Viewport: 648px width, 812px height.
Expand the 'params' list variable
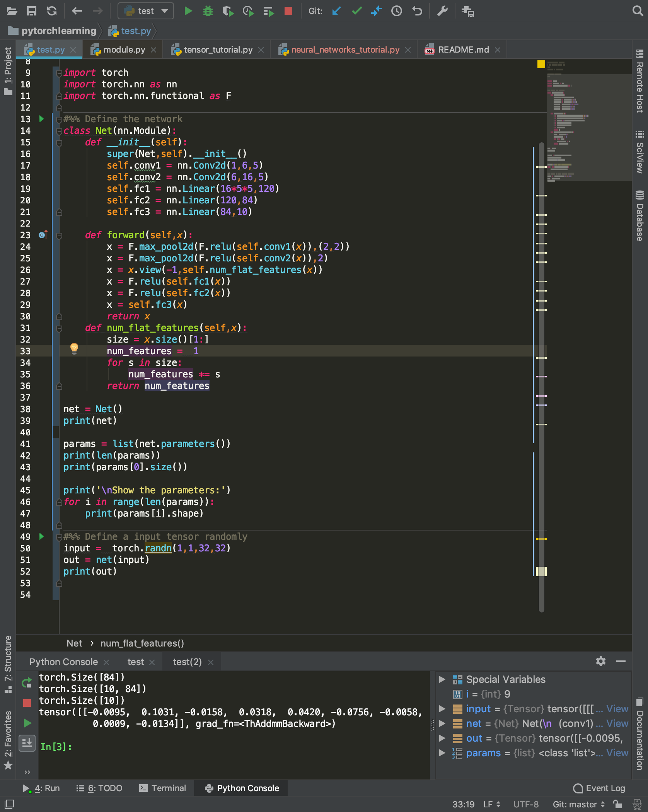(442, 753)
